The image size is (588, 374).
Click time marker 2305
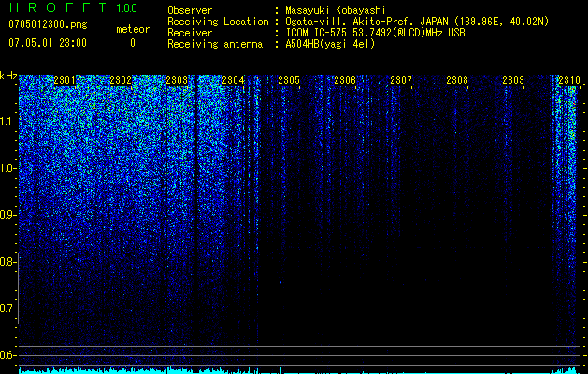click(289, 80)
